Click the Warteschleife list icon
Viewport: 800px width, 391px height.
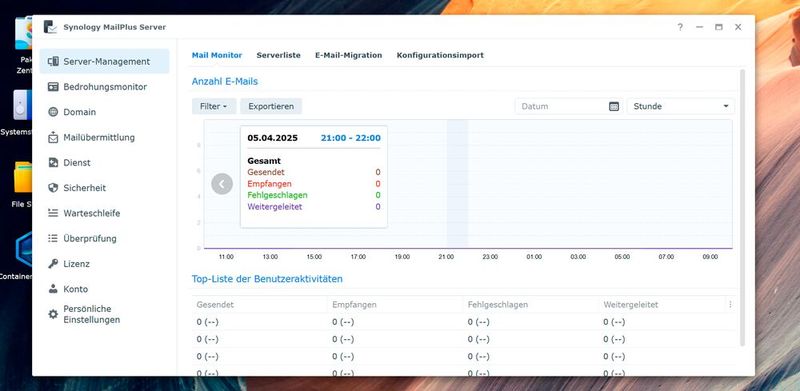click(53, 213)
